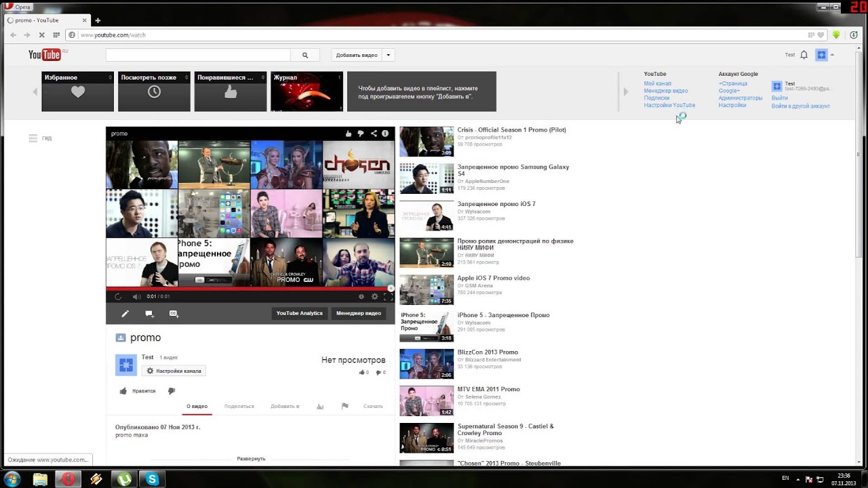
Task: Click the search magnifier button
Action: point(305,56)
